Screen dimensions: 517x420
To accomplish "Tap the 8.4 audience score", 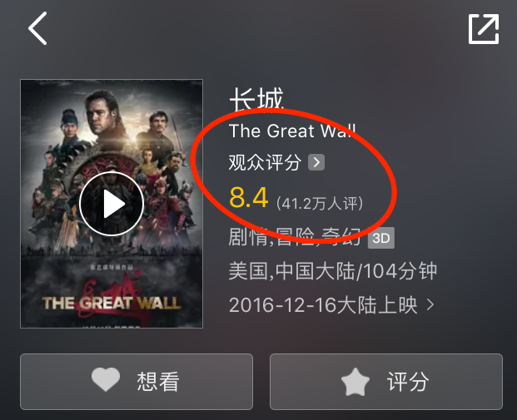I will point(249,198).
